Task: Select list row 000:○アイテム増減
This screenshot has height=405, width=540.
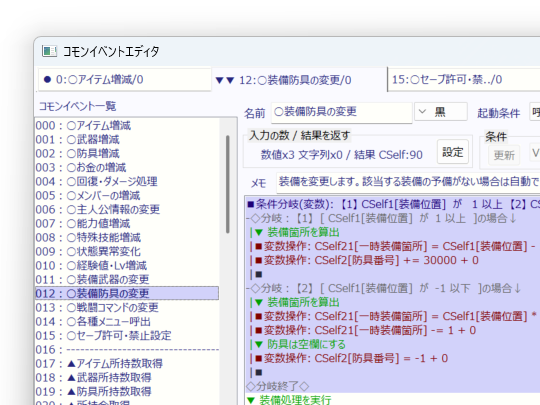Action: pyautogui.click(x=127, y=126)
